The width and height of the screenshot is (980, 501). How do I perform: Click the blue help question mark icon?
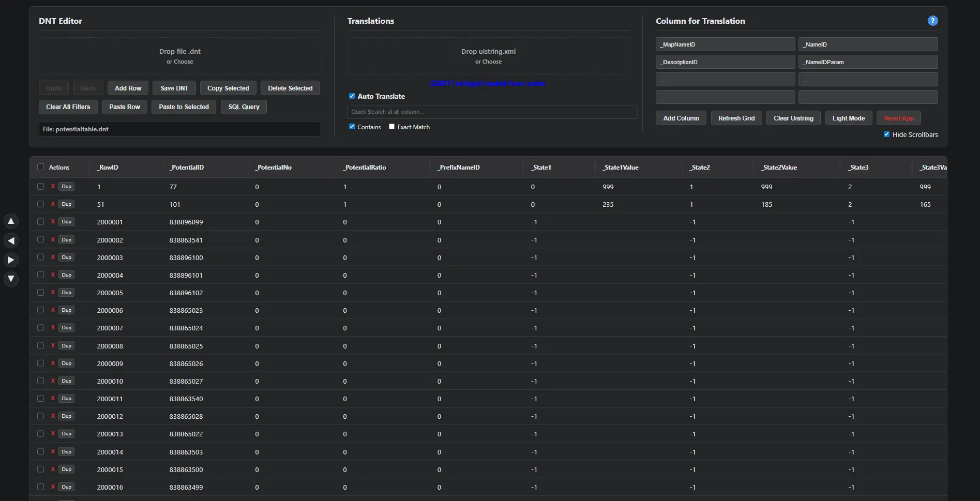pos(932,21)
